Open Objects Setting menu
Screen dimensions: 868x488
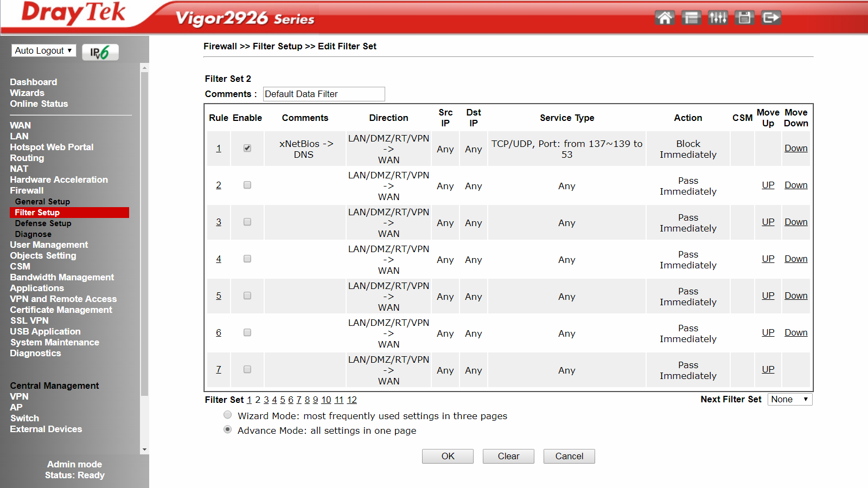coord(43,255)
